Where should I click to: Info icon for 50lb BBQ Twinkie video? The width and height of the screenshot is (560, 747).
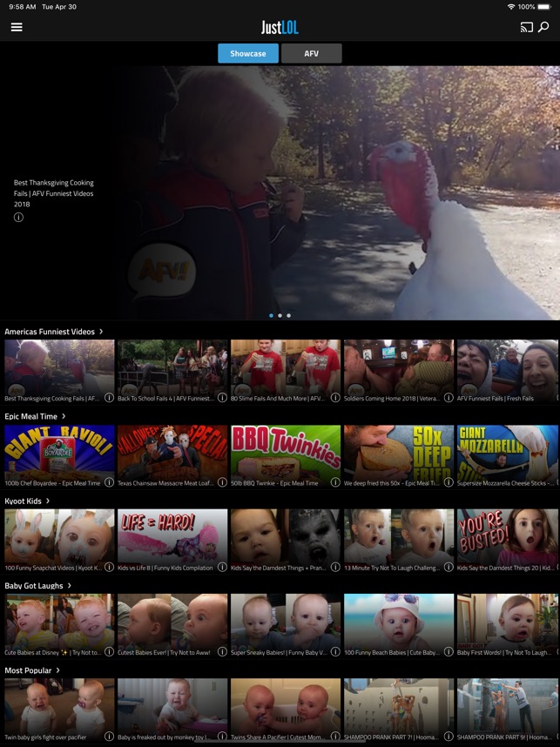click(335, 482)
